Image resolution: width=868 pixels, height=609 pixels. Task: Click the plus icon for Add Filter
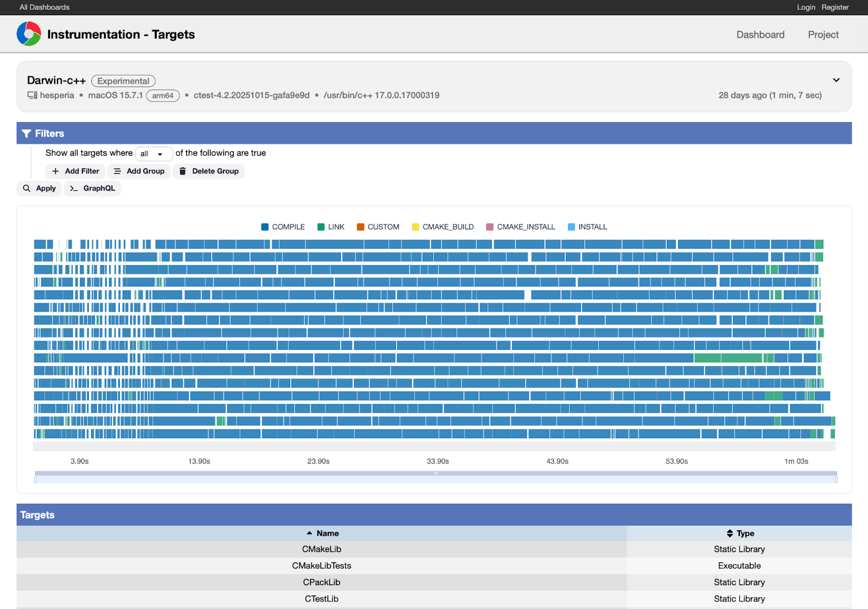tap(55, 171)
